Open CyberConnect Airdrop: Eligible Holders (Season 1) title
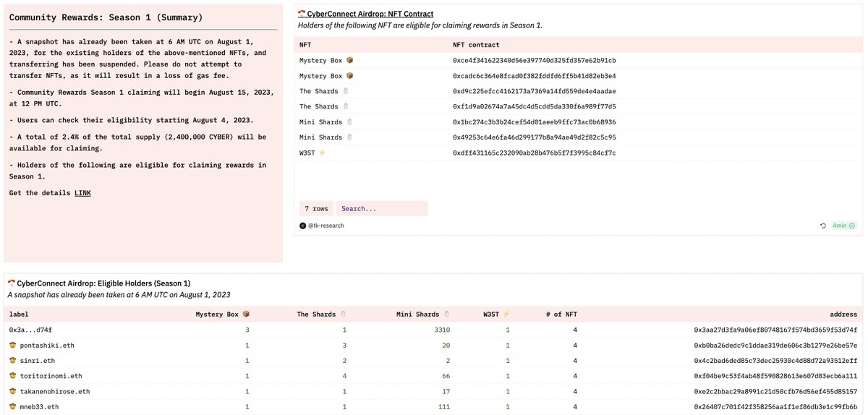This screenshot has width=868, height=415. coord(103,283)
